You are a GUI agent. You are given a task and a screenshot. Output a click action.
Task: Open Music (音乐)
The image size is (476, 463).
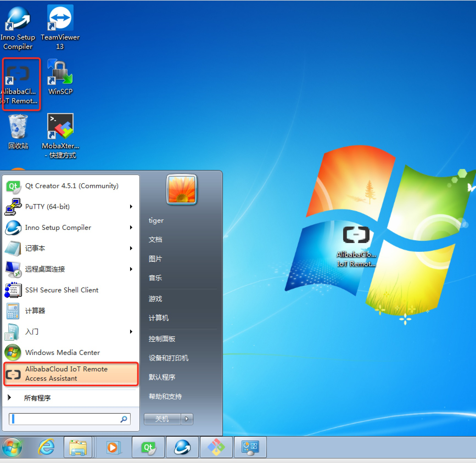coord(155,278)
